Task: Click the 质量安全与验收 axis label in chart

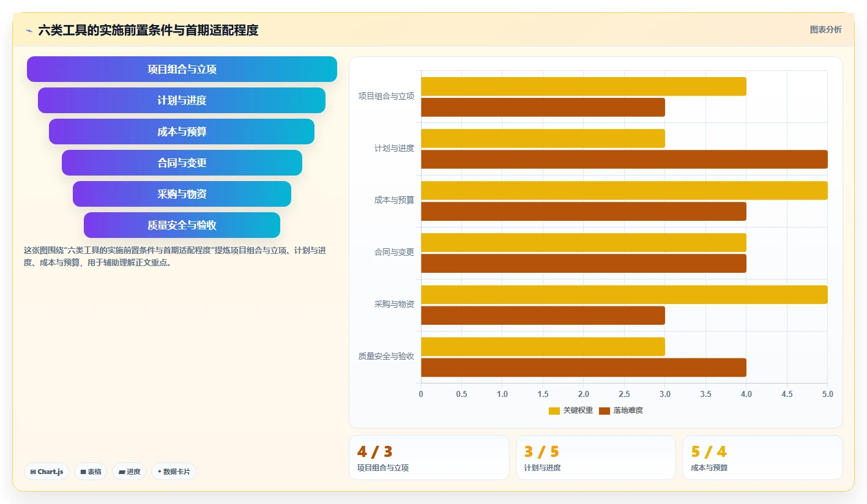Action: tap(386, 356)
